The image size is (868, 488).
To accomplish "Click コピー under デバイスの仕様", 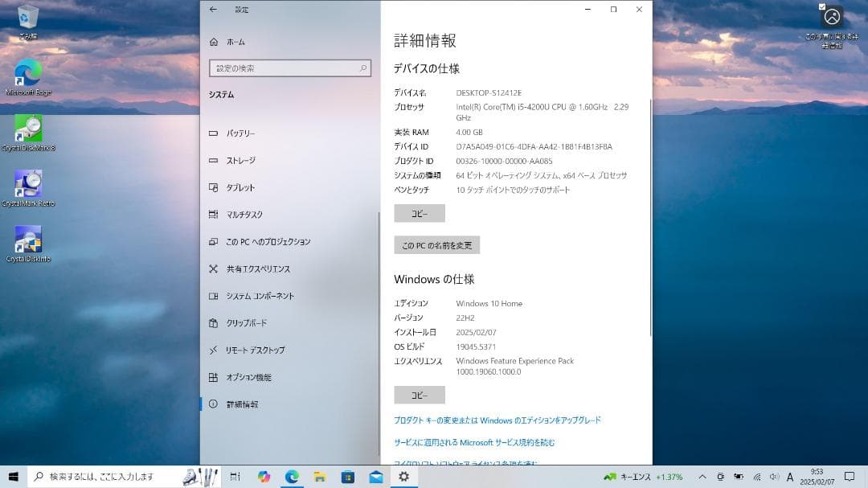I will (x=418, y=212).
